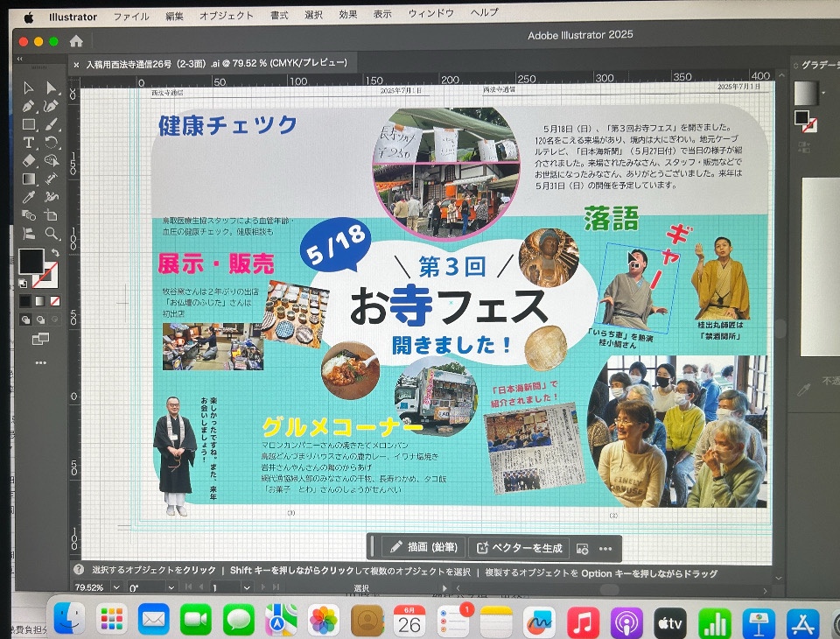Screen dimensions: 840x639
Task: Open the 効果 menu in menu bar
Action: click(347, 15)
